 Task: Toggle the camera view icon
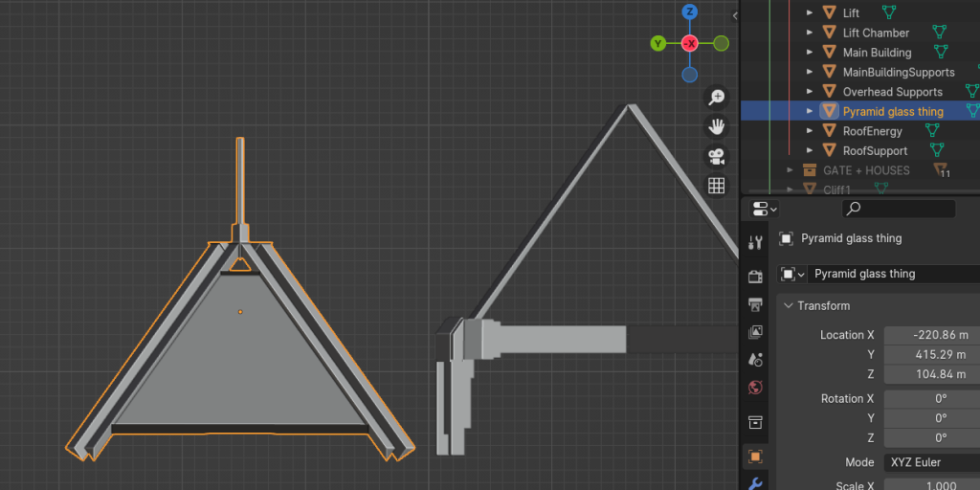pos(716,156)
